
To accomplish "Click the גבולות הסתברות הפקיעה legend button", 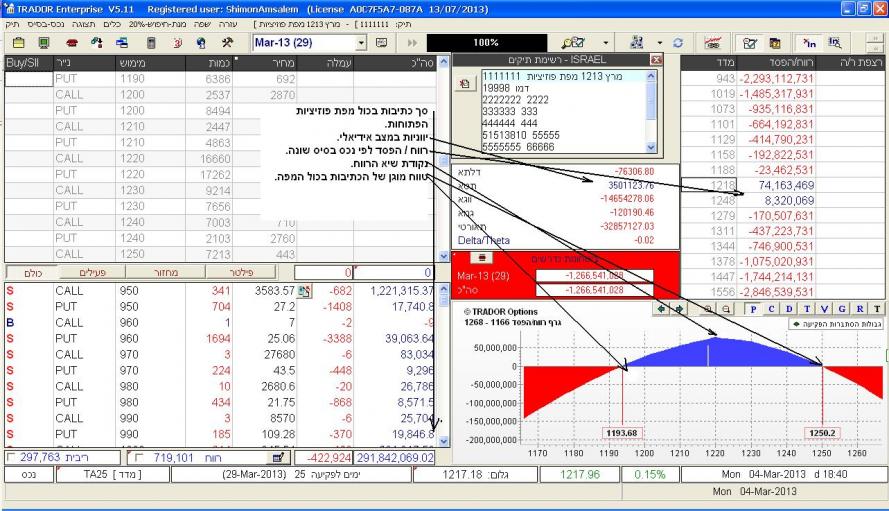I will coord(836,324).
